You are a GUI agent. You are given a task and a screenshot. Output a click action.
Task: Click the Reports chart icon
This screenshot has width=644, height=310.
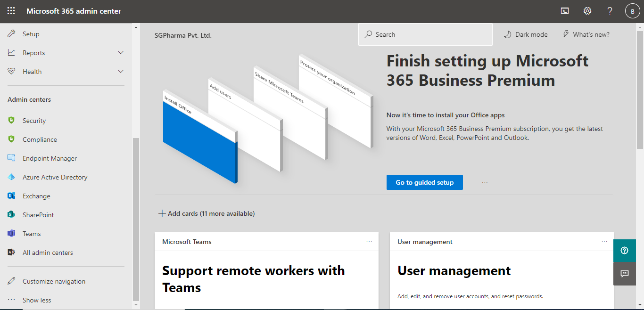(x=12, y=53)
